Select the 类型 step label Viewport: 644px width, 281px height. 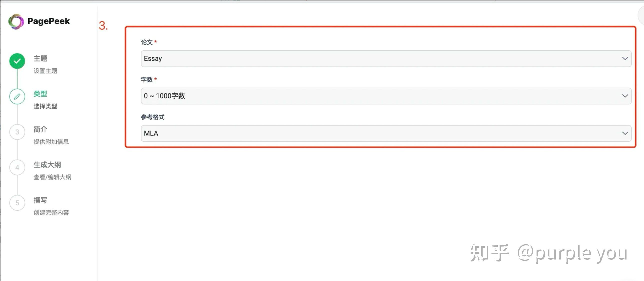[x=40, y=94]
